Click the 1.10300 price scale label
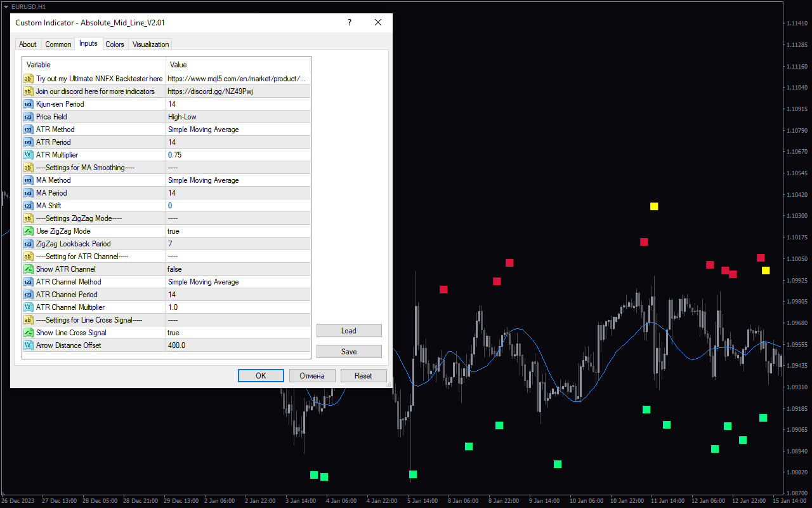This screenshot has width=812, height=508. [x=796, y=216]
